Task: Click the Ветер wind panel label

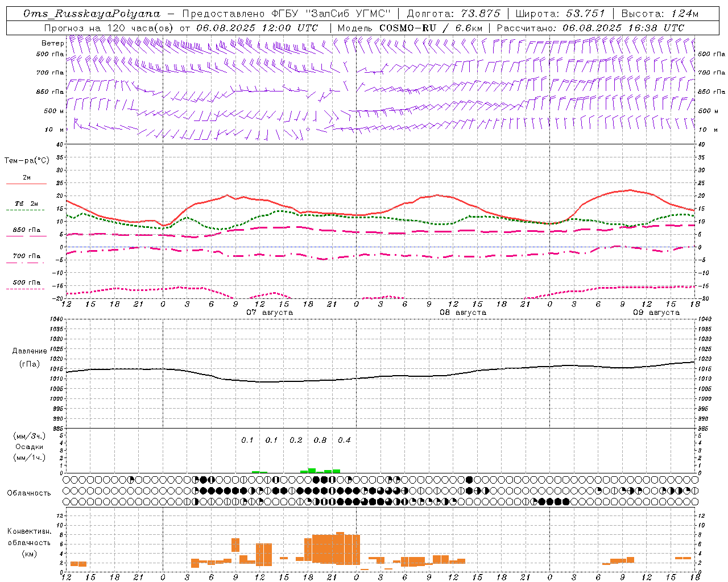Action: coord(52,43)
